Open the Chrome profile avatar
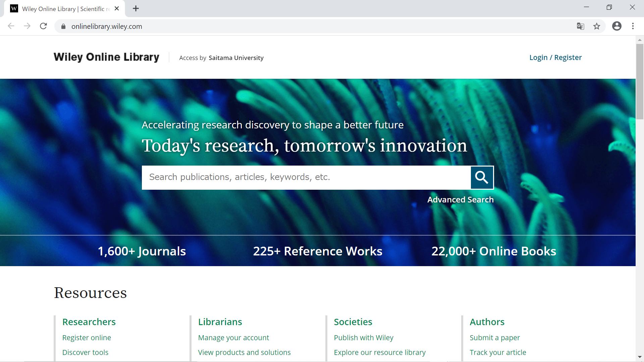The width and height of the screenshot is (644, 362). point(617,26)
